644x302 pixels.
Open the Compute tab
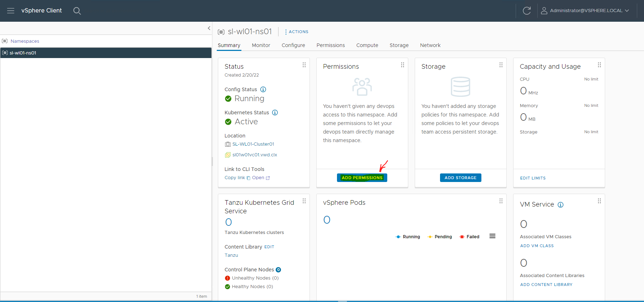click(x=367, y=45)
